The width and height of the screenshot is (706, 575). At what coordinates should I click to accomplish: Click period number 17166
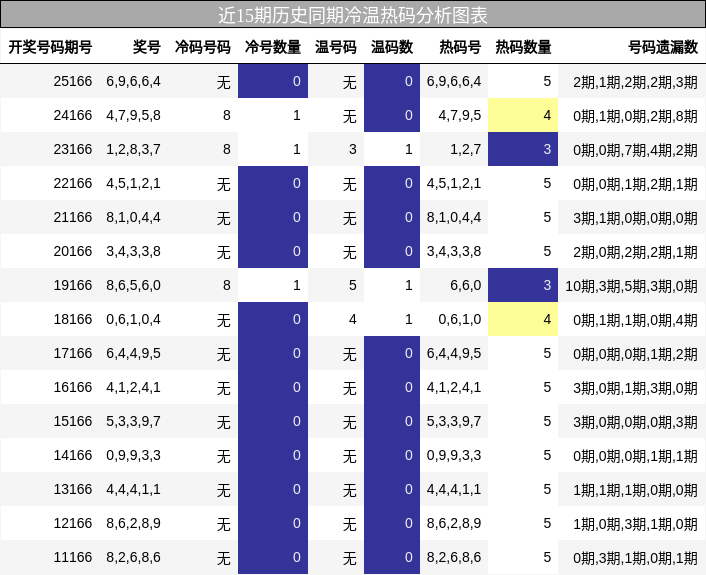pos(72,353)
